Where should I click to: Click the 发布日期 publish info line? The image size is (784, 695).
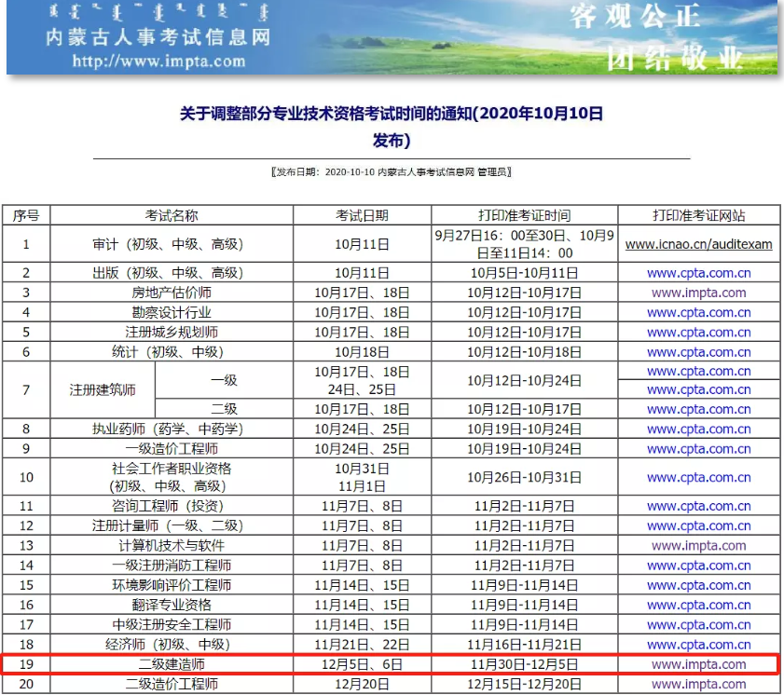click(392, 172)
